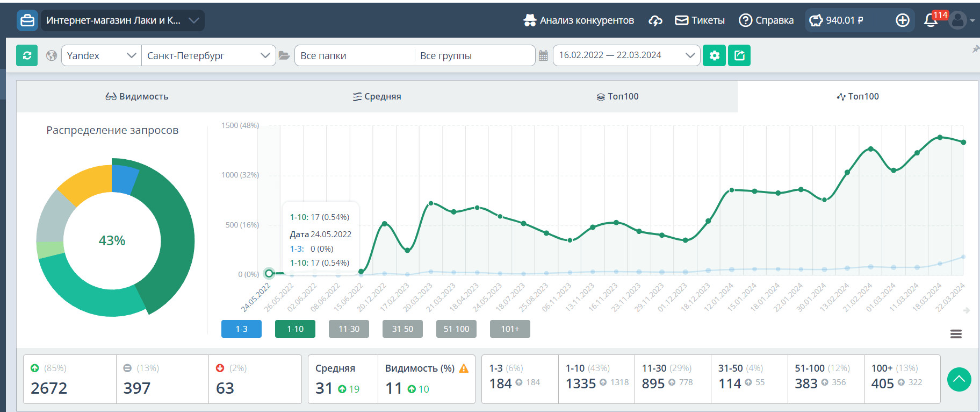Click the plus icon to add balance
The width and height of the screenshot is (980, 412).
point(903,20)
